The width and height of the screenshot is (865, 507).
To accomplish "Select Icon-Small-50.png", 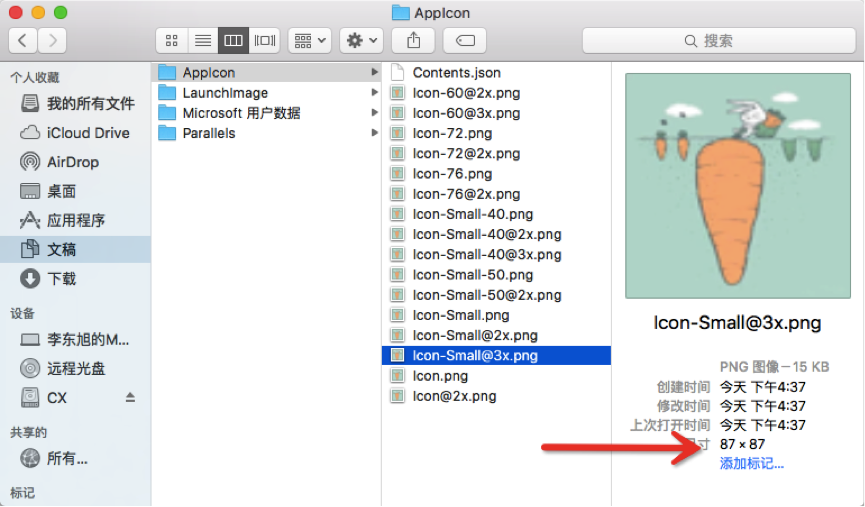I will point(496,275).
